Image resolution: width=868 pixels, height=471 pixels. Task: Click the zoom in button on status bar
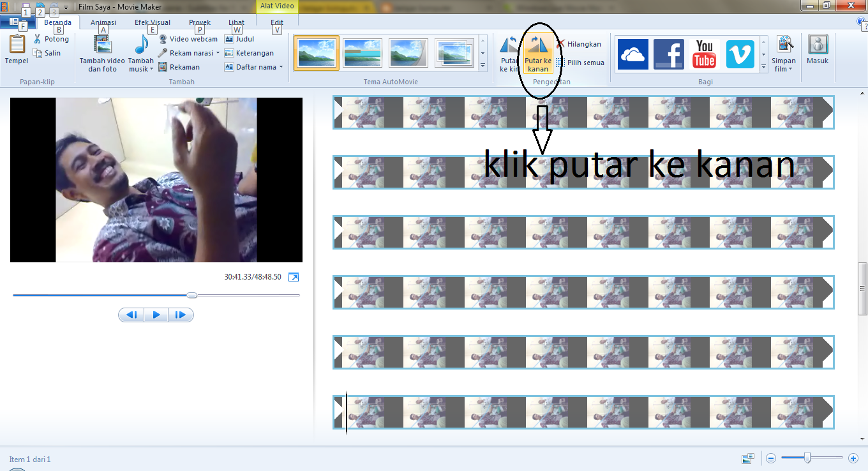tap(853, 458)
